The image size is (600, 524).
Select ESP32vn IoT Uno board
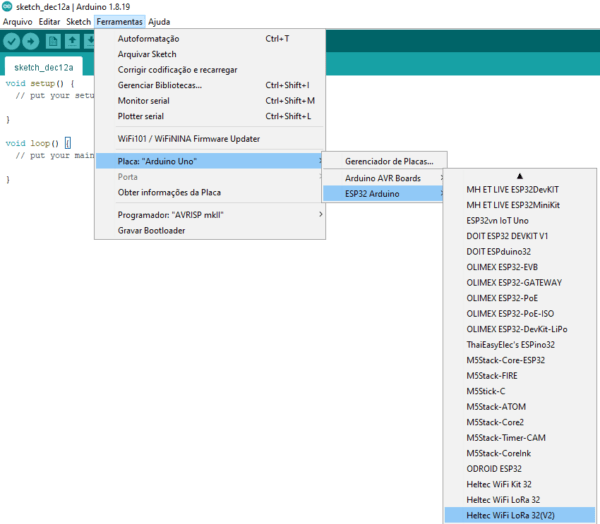(x=520, y=220)
